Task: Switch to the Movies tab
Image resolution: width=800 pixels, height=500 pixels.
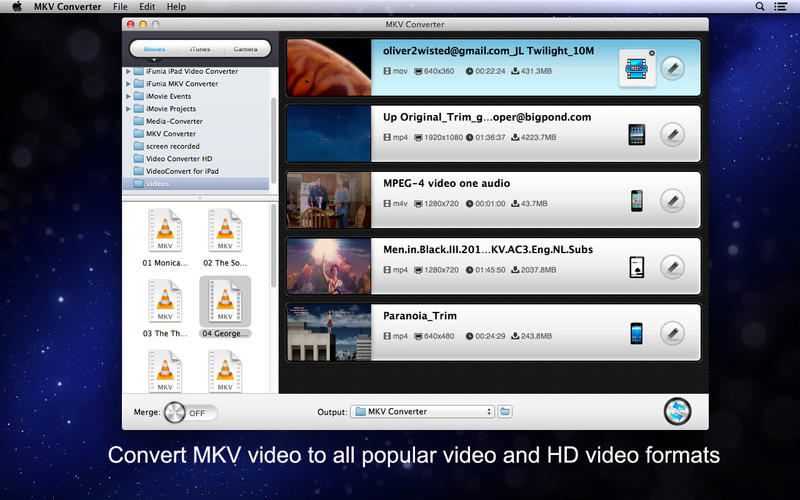Action: pyautogui.click(x=154, y=49)
